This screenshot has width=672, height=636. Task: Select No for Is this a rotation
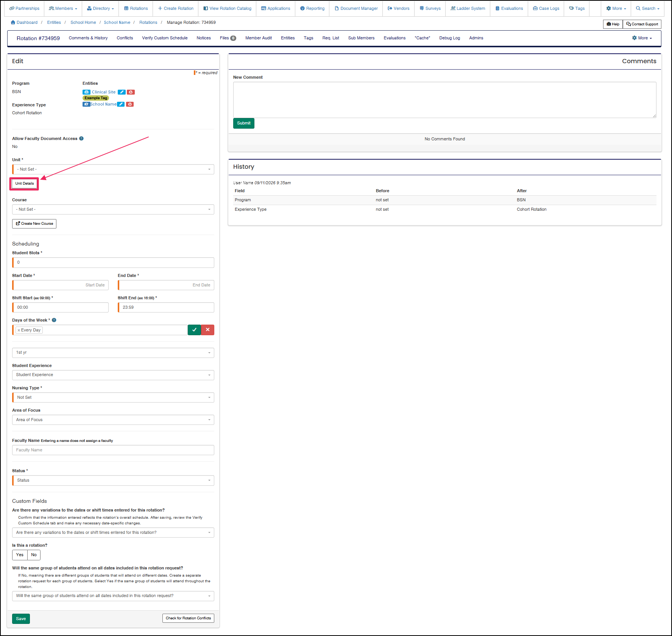(34, 555)
